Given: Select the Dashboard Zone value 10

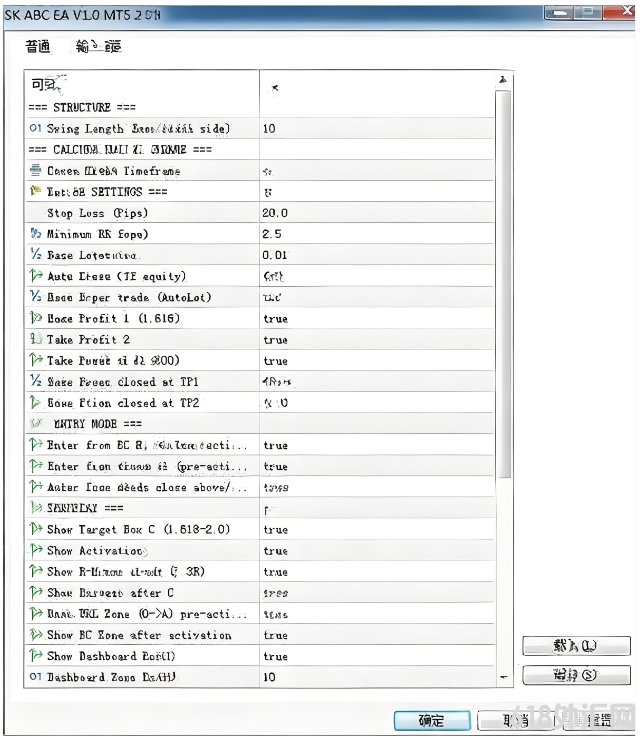Looking at the screenshot, I should click(x=269, y=677).
